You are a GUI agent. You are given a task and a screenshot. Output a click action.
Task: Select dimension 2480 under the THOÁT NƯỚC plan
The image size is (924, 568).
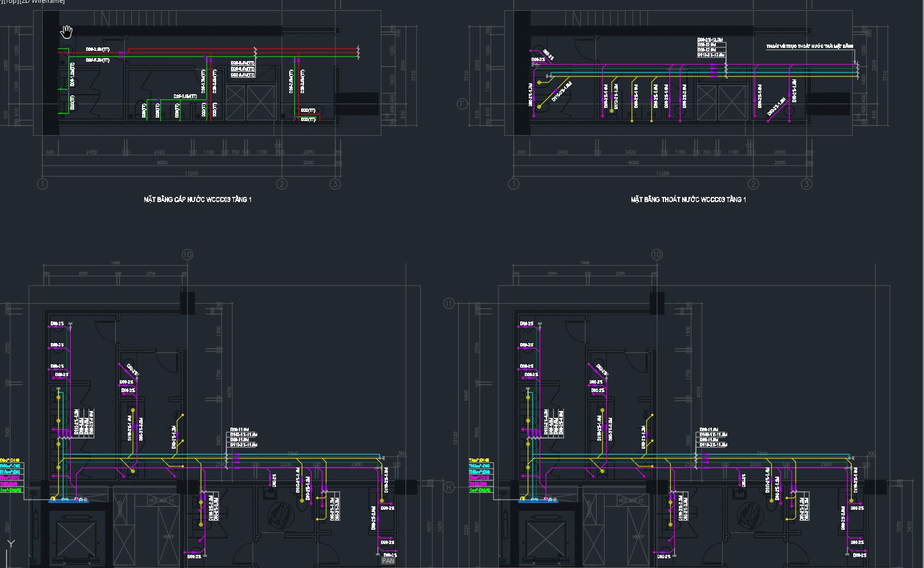562,152
